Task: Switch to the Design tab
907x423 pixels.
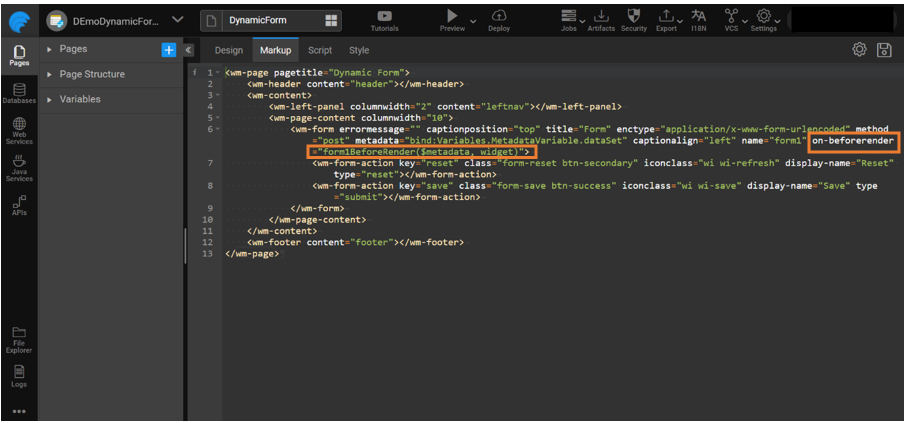Action: [x=228, y=50]
